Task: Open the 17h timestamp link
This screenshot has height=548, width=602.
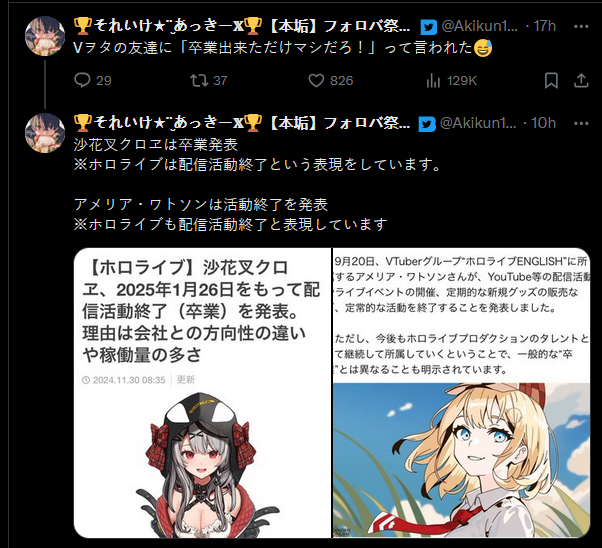Action: pos(544,26)
